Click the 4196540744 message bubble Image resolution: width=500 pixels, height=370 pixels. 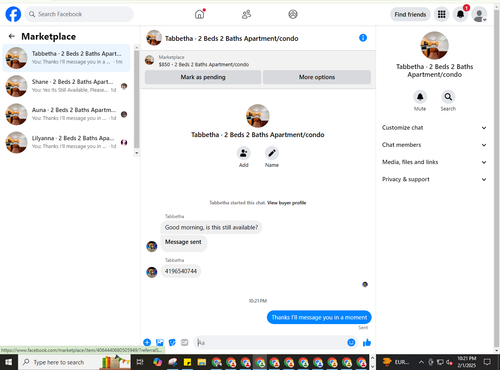pyautogui.click(x=181, y=271)
